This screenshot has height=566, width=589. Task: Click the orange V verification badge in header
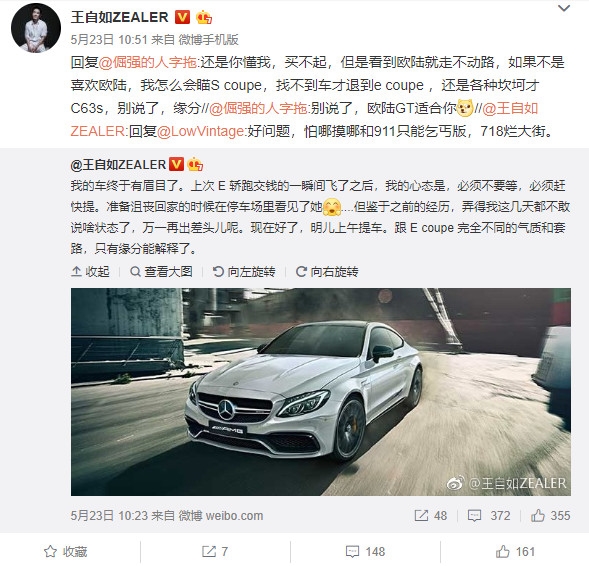pyautogui.click(x=183, y=17)
